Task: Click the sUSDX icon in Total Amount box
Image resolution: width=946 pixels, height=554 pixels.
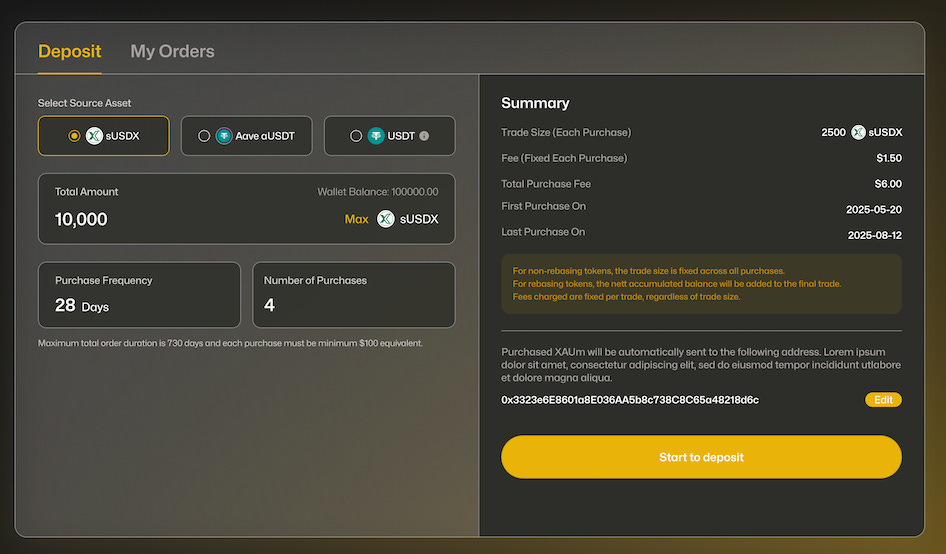Action: (x=386, y=219)
